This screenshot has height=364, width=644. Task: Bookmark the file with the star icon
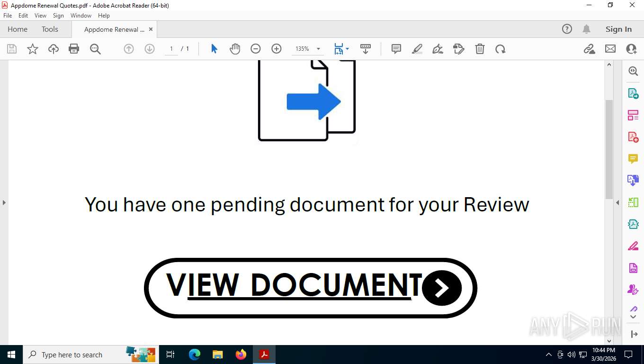[x=33, y=49]
